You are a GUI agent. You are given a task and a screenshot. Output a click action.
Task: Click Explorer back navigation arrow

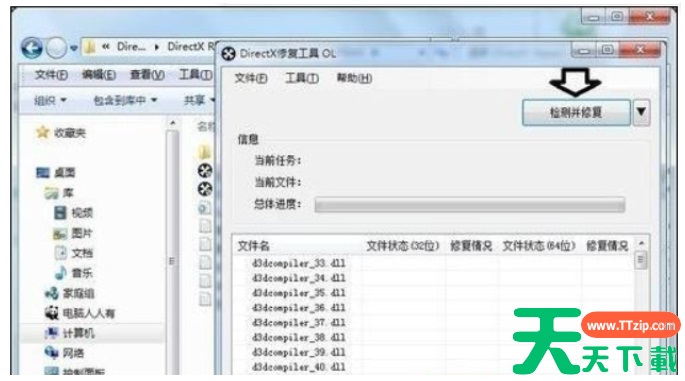(32, 48)
